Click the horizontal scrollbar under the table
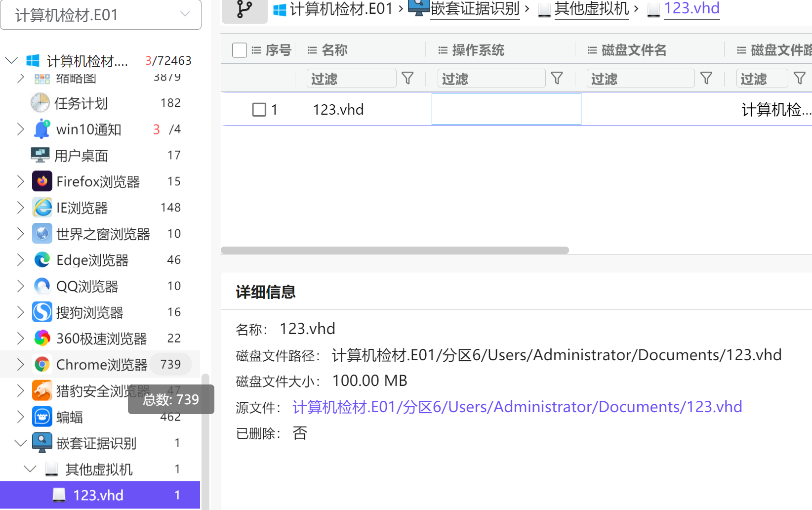 [395, 250]
